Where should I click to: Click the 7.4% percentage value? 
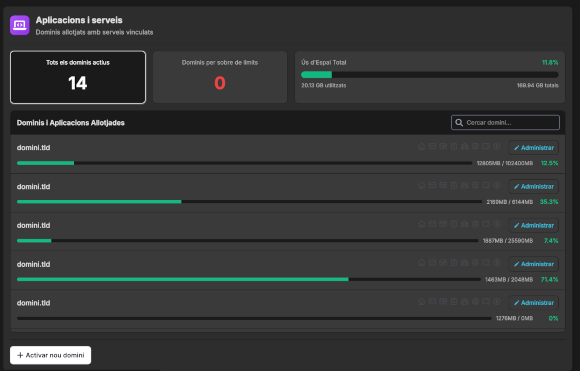click(551, 241)
